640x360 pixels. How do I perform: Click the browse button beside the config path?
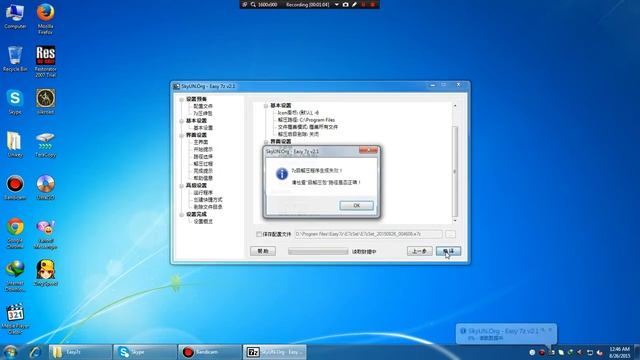pyautogui.click(x=450, y=234)
